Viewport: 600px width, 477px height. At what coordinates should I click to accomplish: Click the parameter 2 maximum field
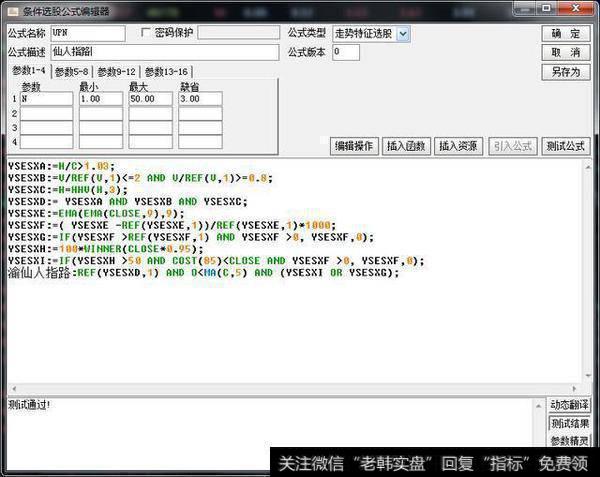click(150, 114)
